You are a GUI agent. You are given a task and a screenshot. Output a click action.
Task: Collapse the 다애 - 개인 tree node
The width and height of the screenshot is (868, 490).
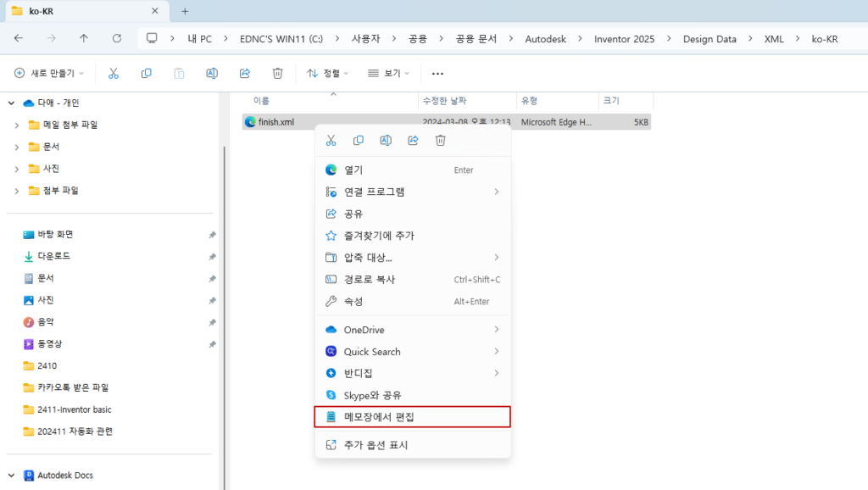click(x=12, y=103)
